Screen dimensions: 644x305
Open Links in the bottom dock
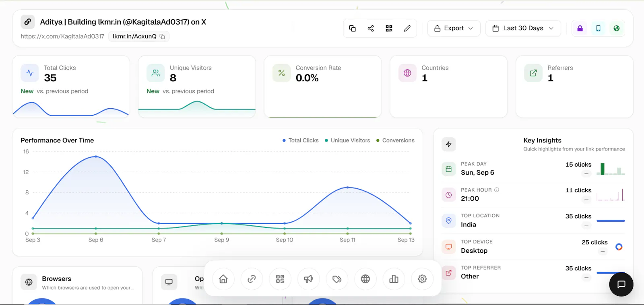pyautogui.click(x=252, y=279)
